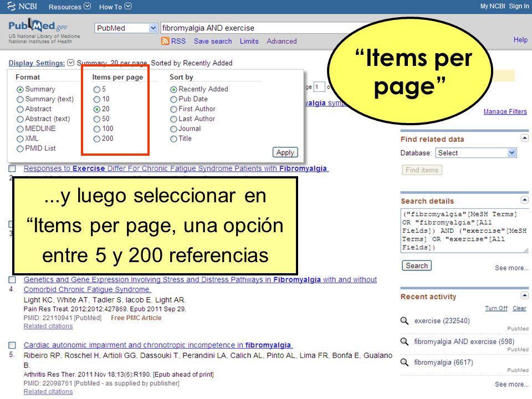Open My NCBI page
Screen dimensions: 532x399
492,6
